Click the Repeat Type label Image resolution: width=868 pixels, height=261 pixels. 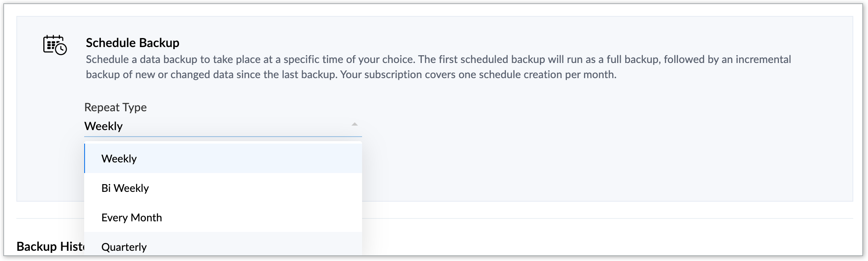click(x=115, y=107)
